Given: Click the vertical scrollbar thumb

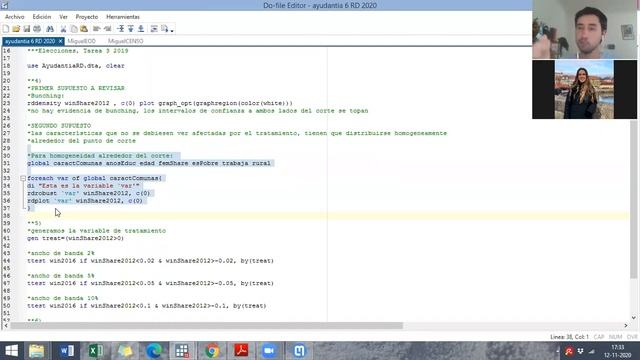Looking at the screenshot, I should click(x=633, y=199).
